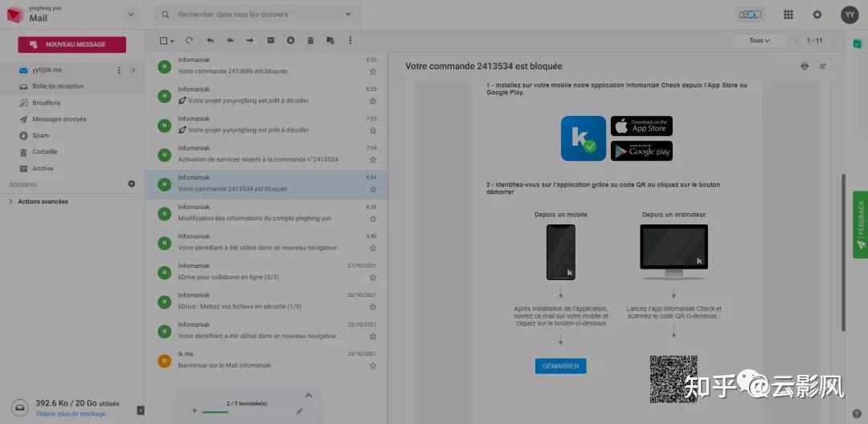Screen dimensions: 868x424
Task: Click the reply-all double arrow icon
Action: click(x=230, y=40)
